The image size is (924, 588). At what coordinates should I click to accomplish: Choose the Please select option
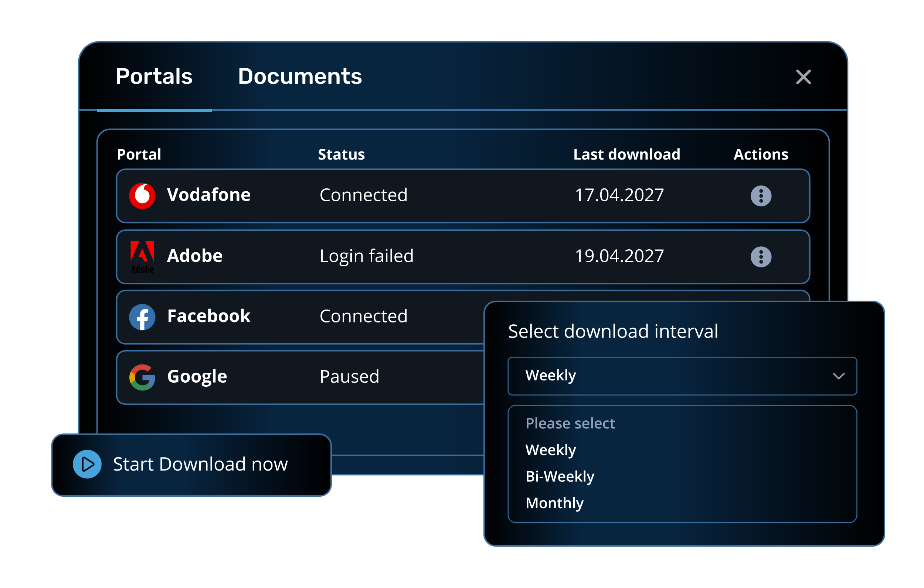pyautogui.click(x=570, y=423)
